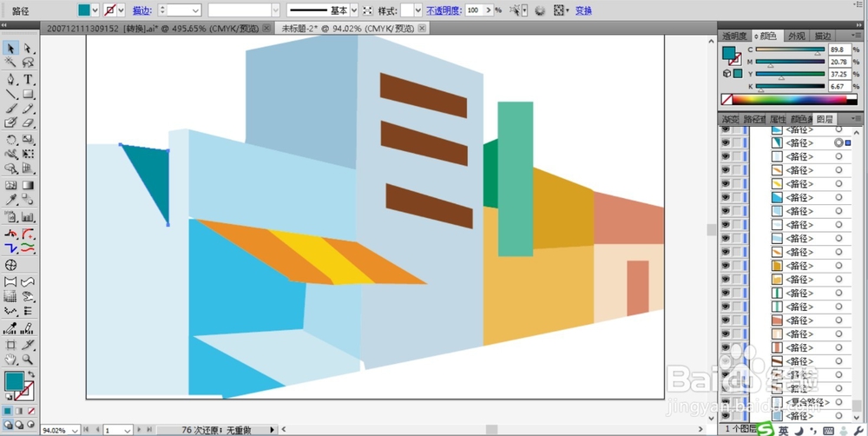Open the 属性 panel tab
868x436 pixels.
(x=778, y=119)
